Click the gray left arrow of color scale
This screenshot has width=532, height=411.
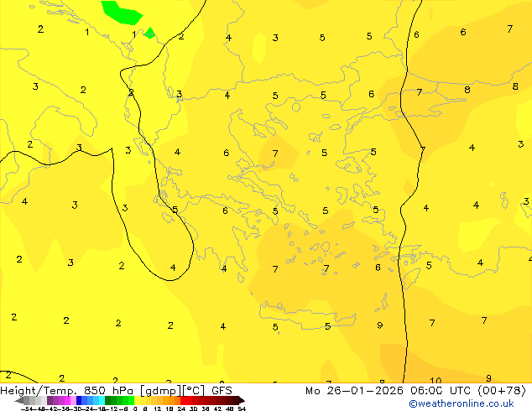[19, 400]
